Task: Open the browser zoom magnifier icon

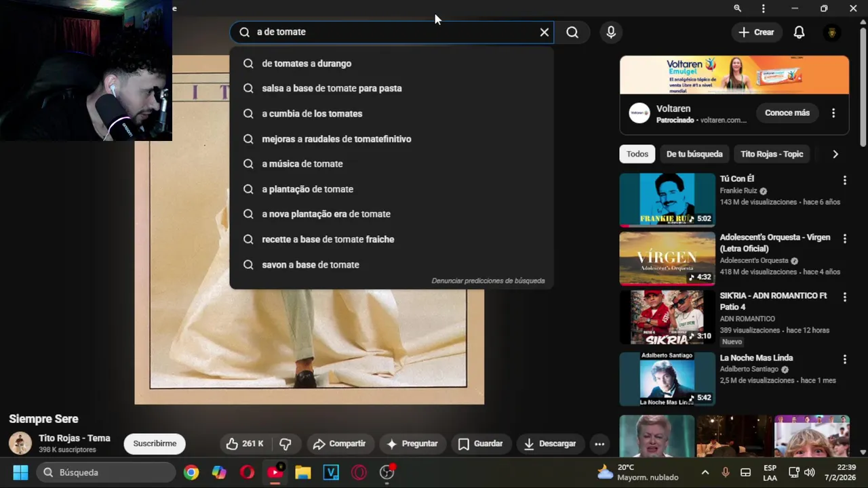Action: click(x=737, y=8)
